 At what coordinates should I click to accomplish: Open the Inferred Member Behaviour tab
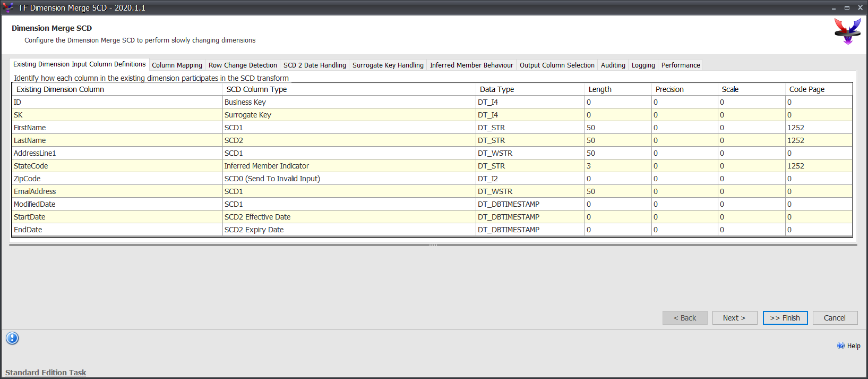click(x=471, y=65)
